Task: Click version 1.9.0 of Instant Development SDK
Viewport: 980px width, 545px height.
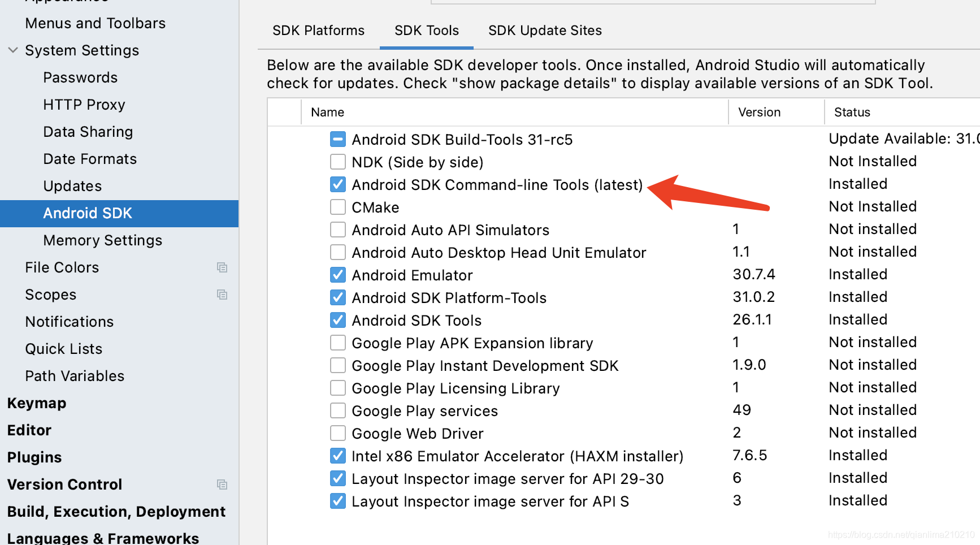Action: (x=749, y=365)
